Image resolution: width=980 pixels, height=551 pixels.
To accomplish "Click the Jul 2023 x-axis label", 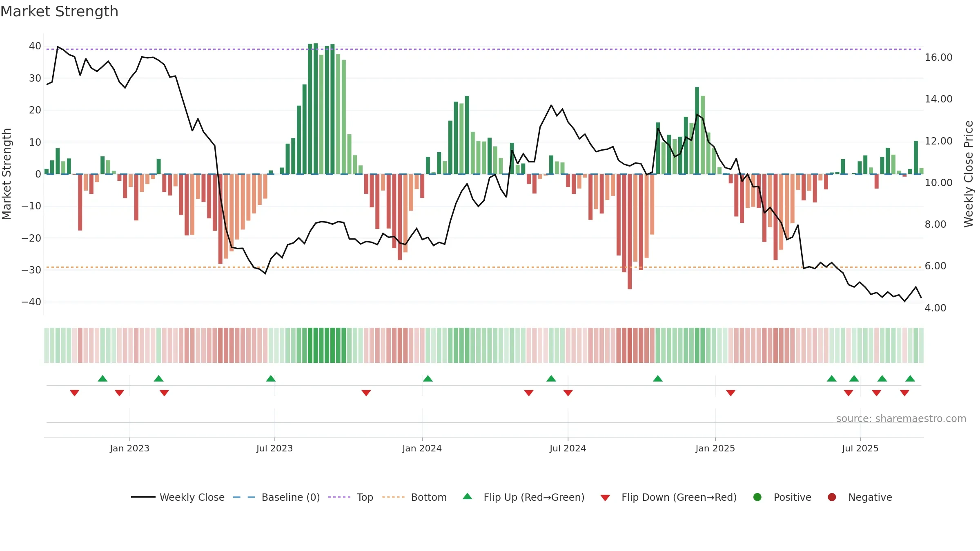I will [x=274, y=449].
